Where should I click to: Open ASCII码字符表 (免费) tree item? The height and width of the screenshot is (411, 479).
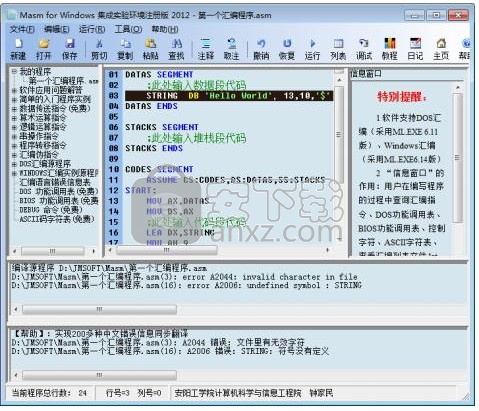pos(57,219)
